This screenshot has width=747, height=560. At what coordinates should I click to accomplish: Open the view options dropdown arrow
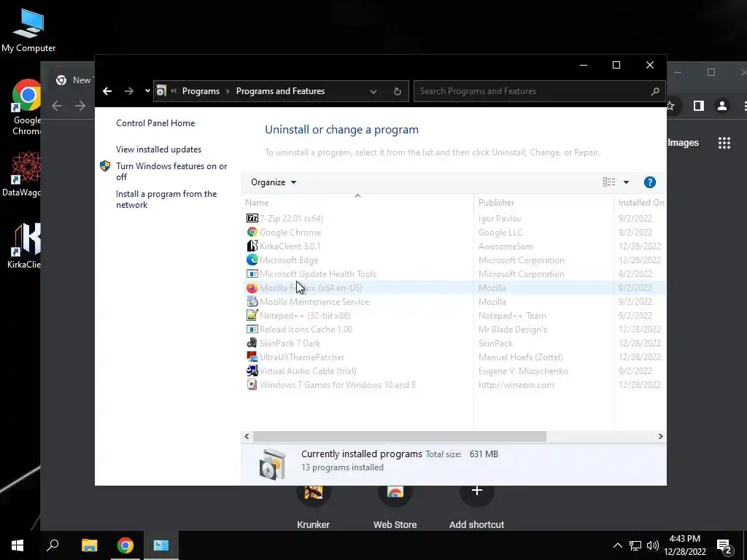tap(626, 182)
